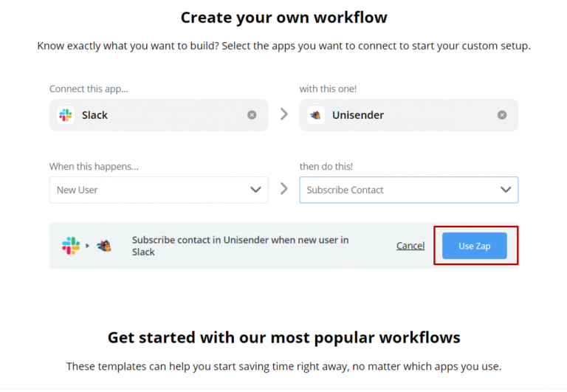Screen dimensions: 567x392
Task: Click chevron on New User dropdown
Action: pyautogui.click(x=255, y=190)
